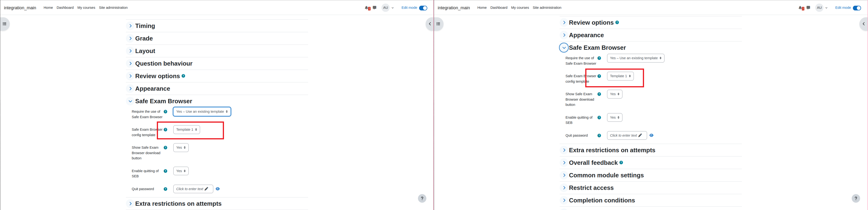Viewport: 868px width, 210px height.
Task: Expand Grade section in left window
Action: click(130, 38)
